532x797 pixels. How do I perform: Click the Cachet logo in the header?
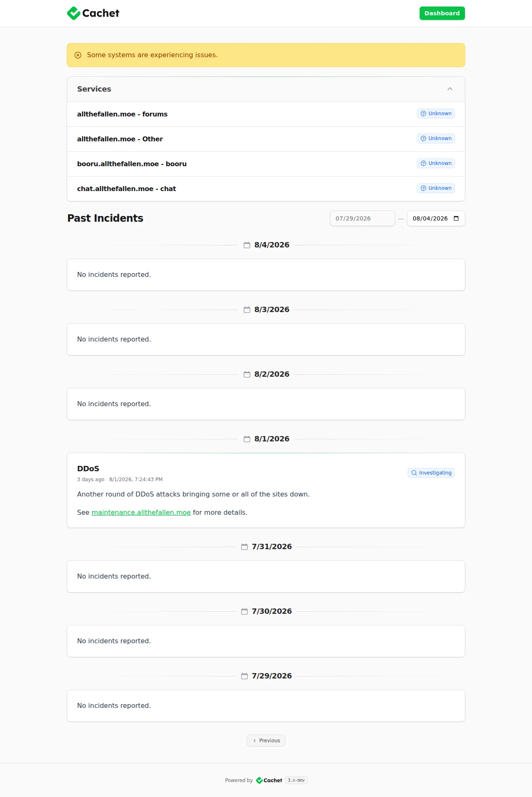coord(93,13)
